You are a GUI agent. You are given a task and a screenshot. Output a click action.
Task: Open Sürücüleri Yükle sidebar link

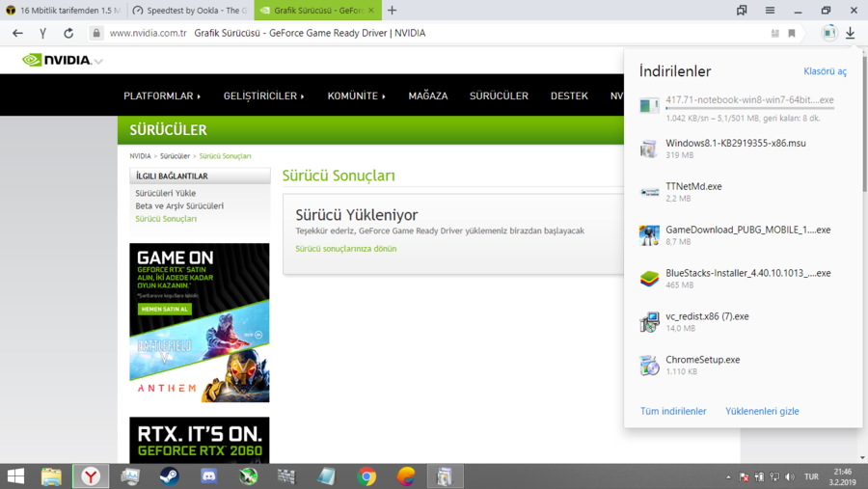[x=166, y=193]
